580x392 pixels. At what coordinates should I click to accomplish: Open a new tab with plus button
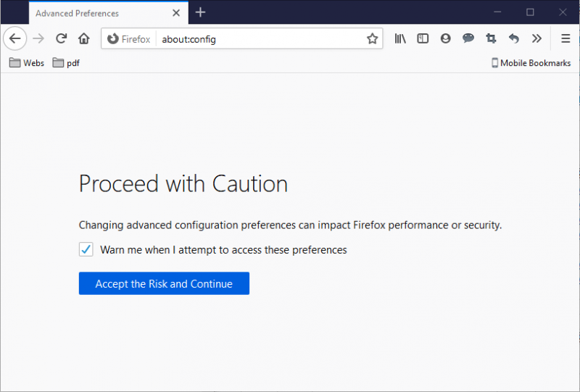(201, 12)
